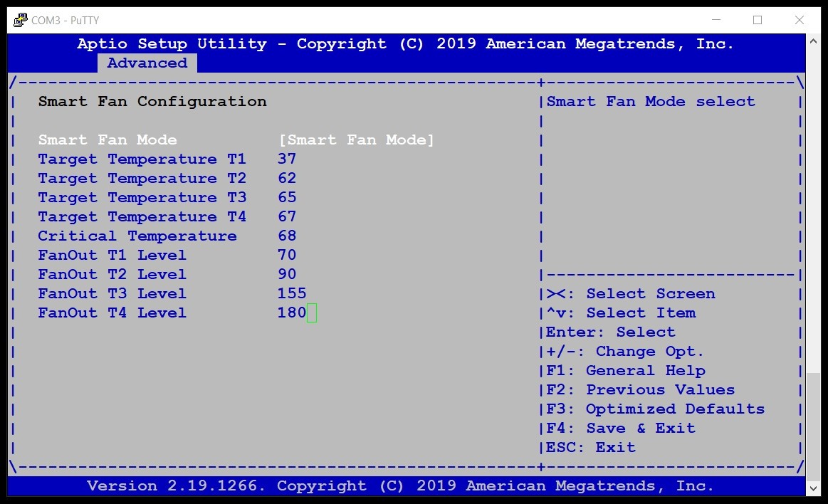Click the vertical scrollbar thumb

813,426
